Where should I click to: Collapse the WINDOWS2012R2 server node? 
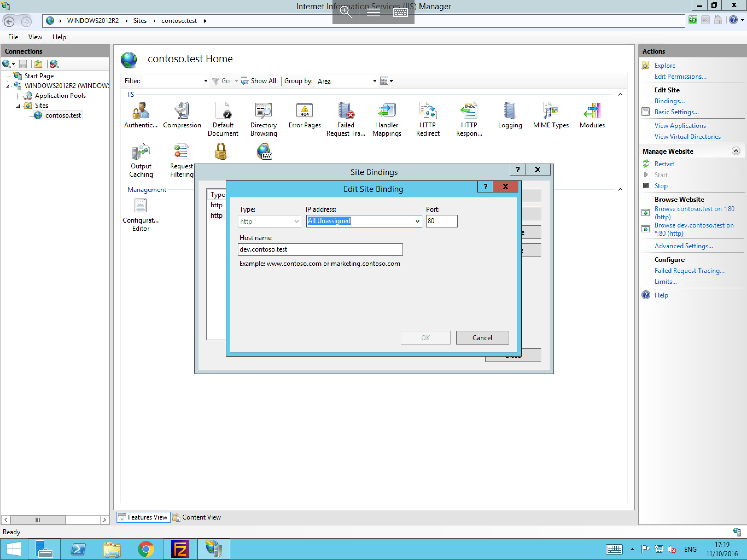(x=8, y=86)
